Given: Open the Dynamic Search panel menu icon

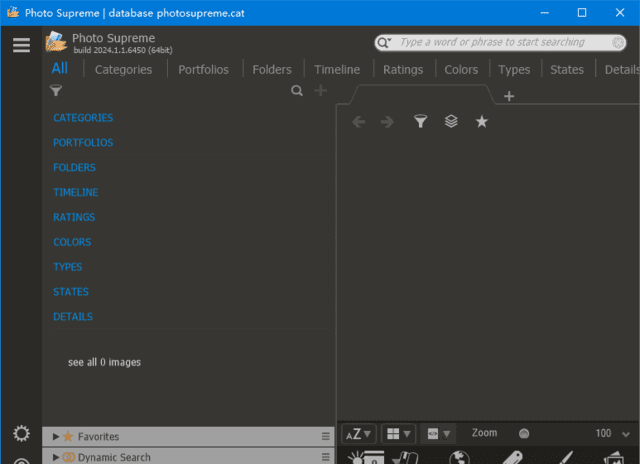Looking at the screenshot, I should pos(325,457).
